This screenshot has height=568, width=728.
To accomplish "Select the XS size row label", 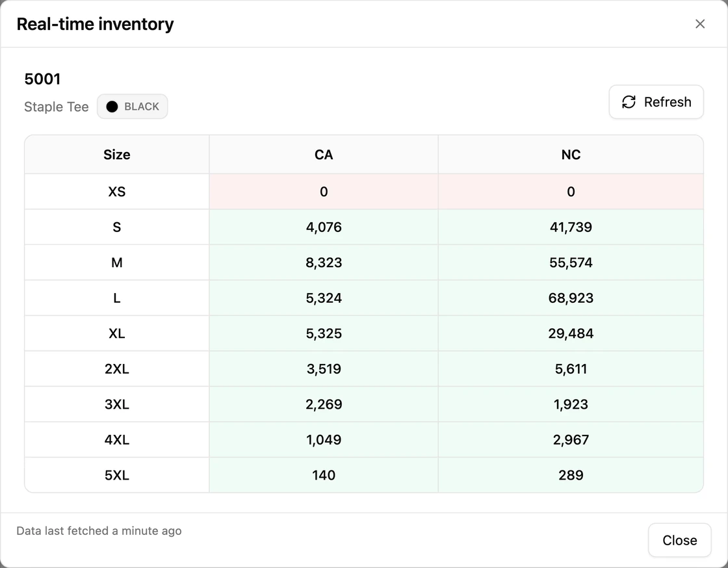I will tap(117, 192).
